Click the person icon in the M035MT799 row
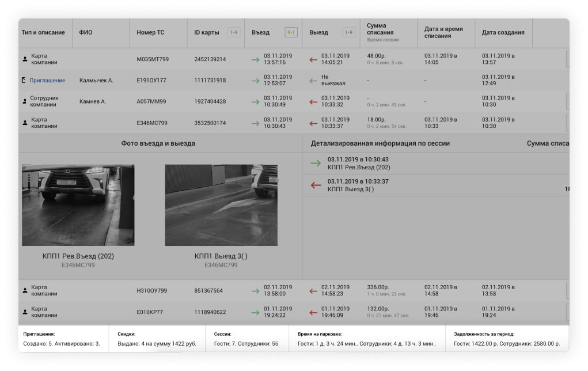Screen dimensions: 588x371 tap(25, 59)
